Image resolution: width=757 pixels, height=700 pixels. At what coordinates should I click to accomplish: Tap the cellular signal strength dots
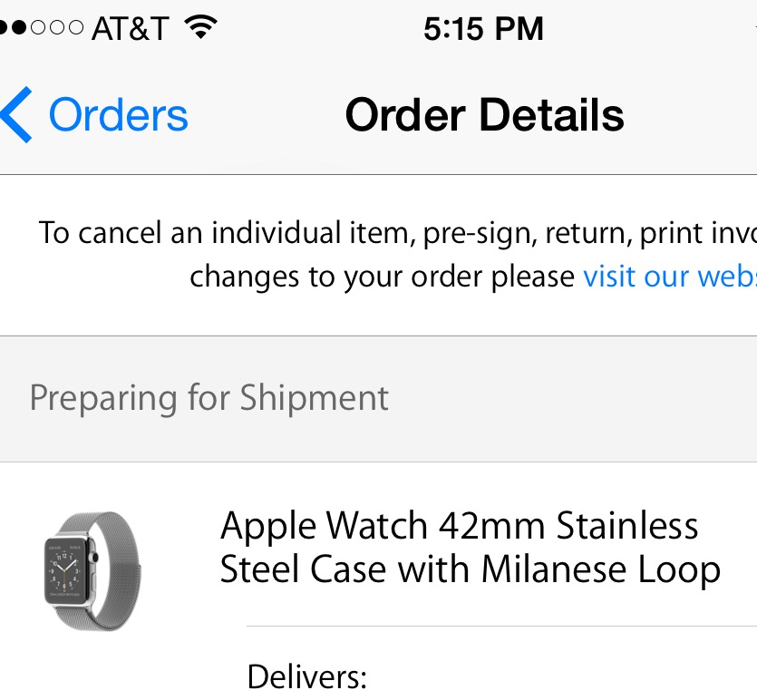click(x=42, y=27)
